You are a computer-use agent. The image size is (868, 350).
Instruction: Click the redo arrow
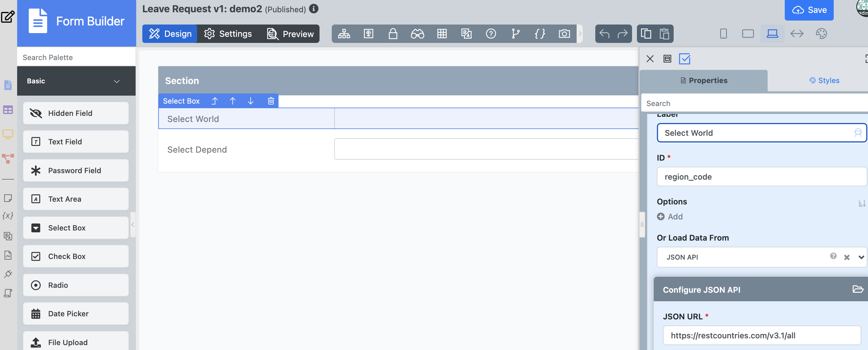[622, 34]
